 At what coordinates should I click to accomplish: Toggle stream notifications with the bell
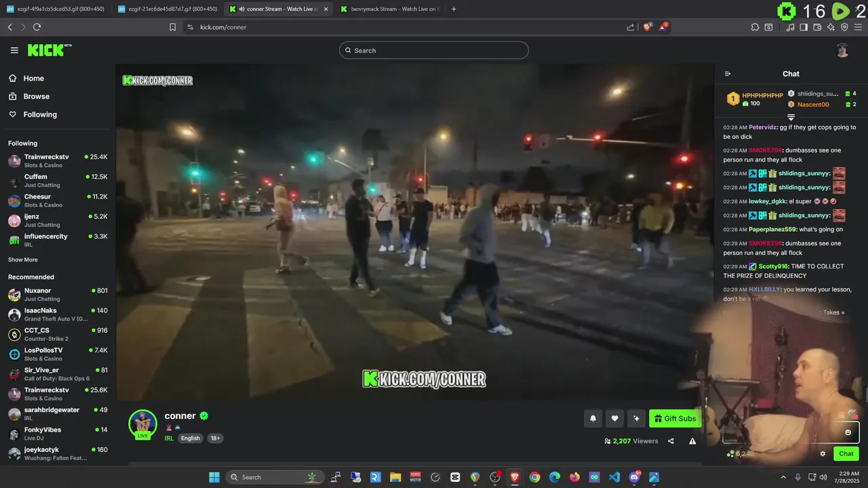click(x=593, y=419)
